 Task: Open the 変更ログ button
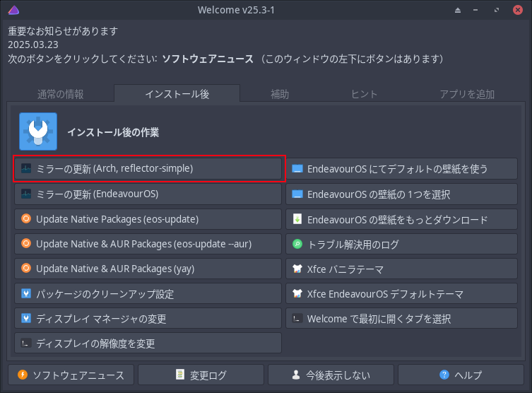point(201,375)
